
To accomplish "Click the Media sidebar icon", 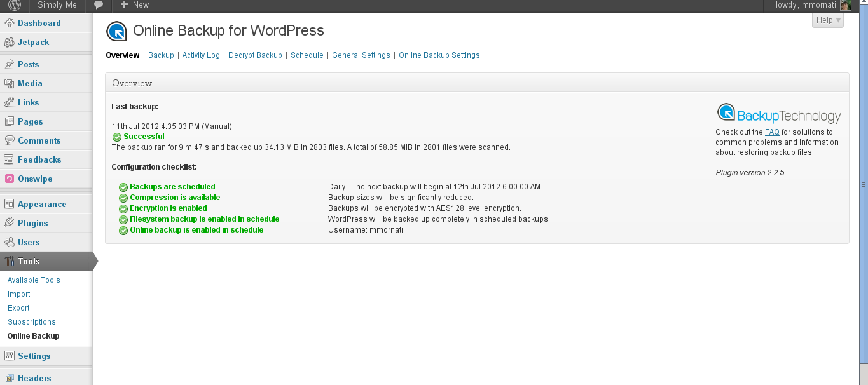I will pyautogui.click(x=10, y=83).
